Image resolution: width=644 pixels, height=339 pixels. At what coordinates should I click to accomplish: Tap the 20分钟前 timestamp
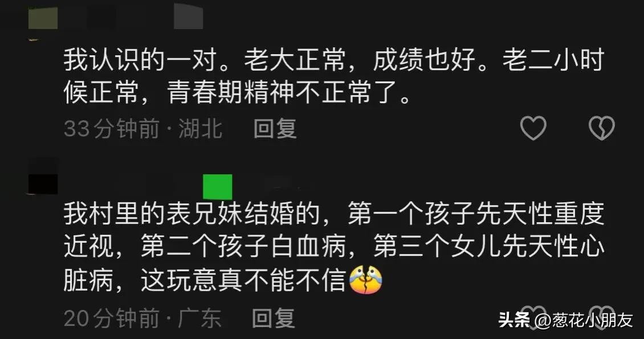[x=112, y=318]
